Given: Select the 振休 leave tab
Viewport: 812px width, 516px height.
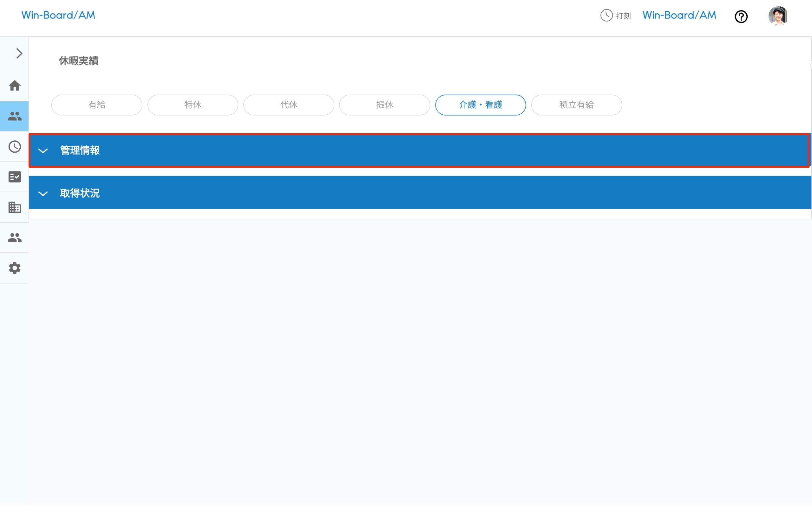Looking at the screenshot, I should tap(384, 105).
